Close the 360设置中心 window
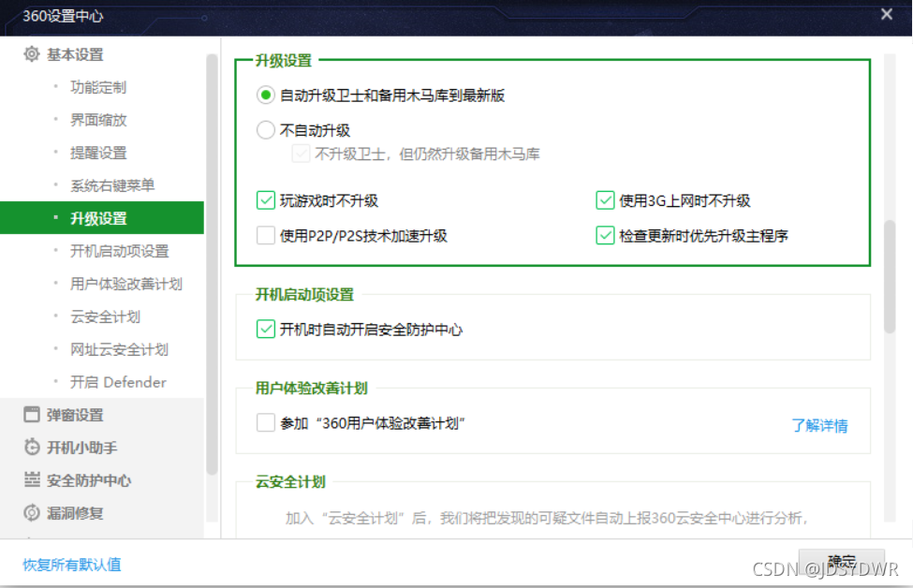 coord(886,14)
